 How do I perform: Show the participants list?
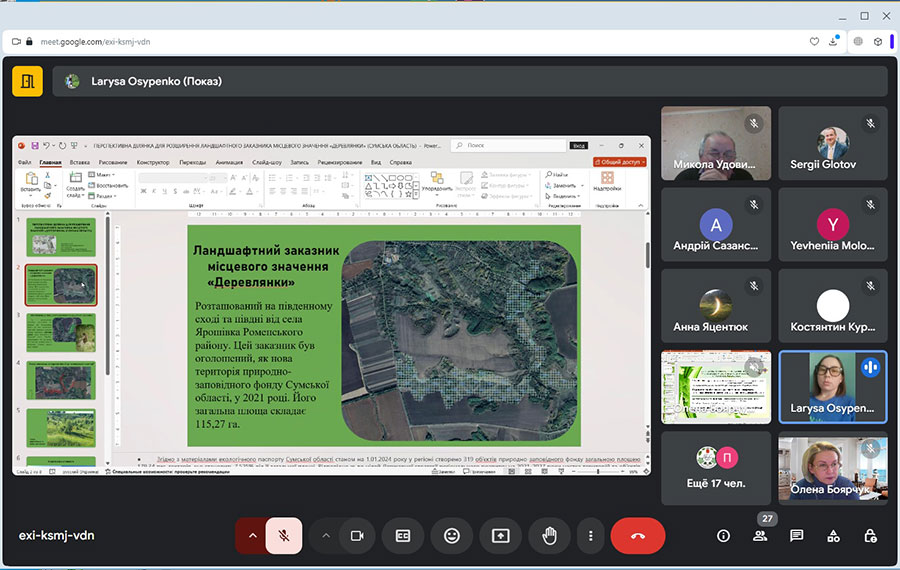click(x=760, y=535)
